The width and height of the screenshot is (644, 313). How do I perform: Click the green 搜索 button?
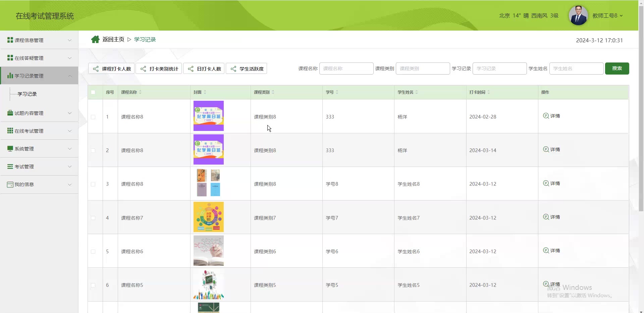pyautogui.click(x=617, y=69)
